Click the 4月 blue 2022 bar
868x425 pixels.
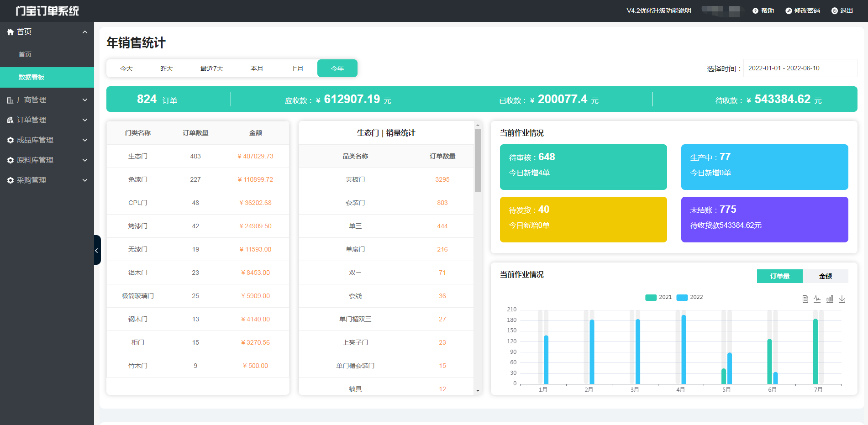[x=684, y=350]
